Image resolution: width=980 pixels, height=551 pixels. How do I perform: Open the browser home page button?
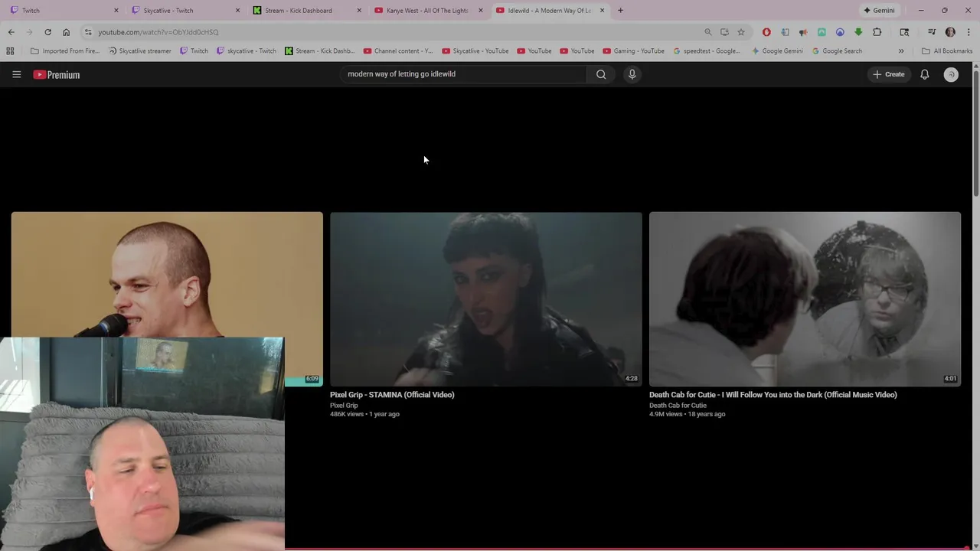66,32
